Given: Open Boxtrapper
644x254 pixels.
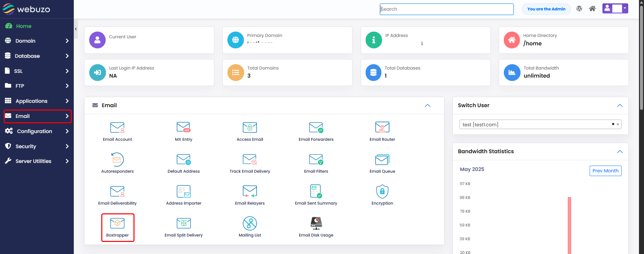Looking at the screenshot, I should (x=117, y=227).
